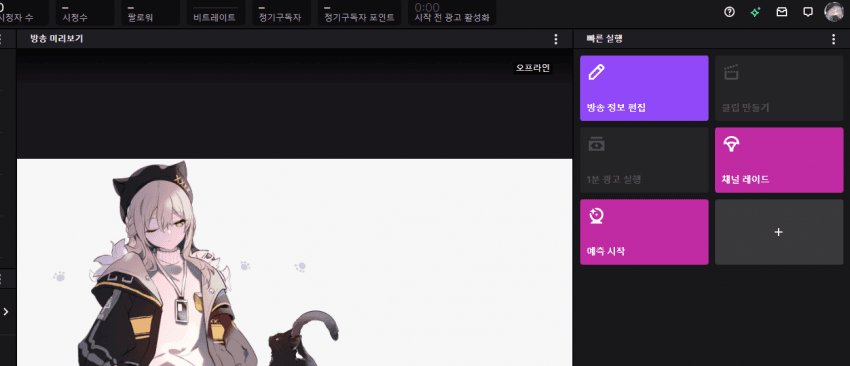Add a new quick action tile

tap(779, 232)
